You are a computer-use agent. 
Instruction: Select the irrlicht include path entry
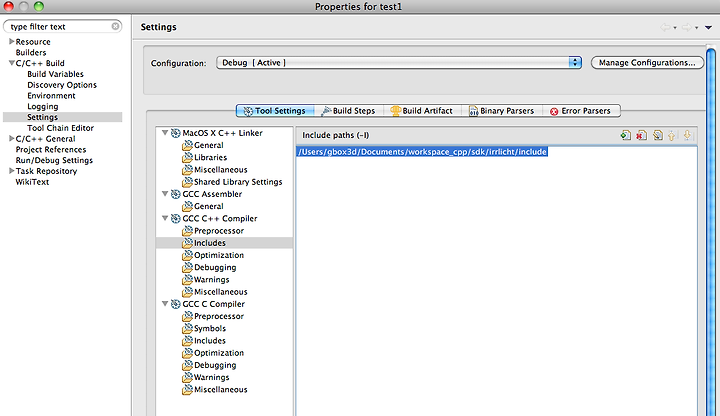click(422, 152)
